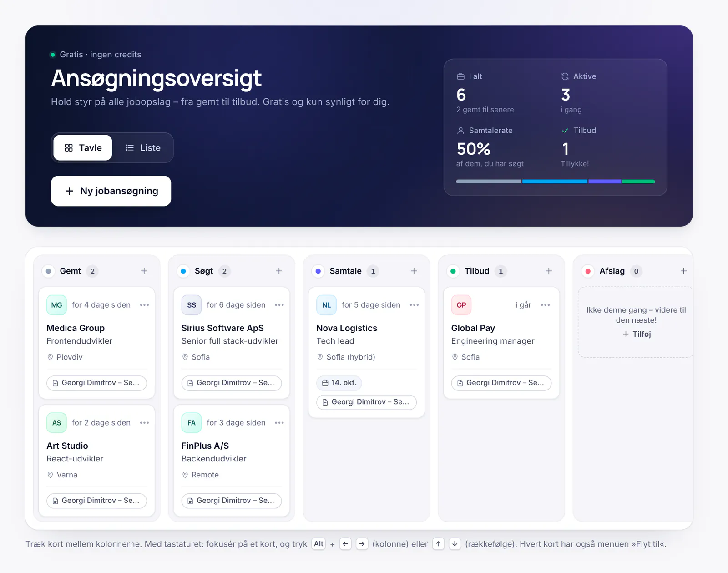728x573 pixels.
Task: Switch to the Tavle board view
Action: coord(83,148)
